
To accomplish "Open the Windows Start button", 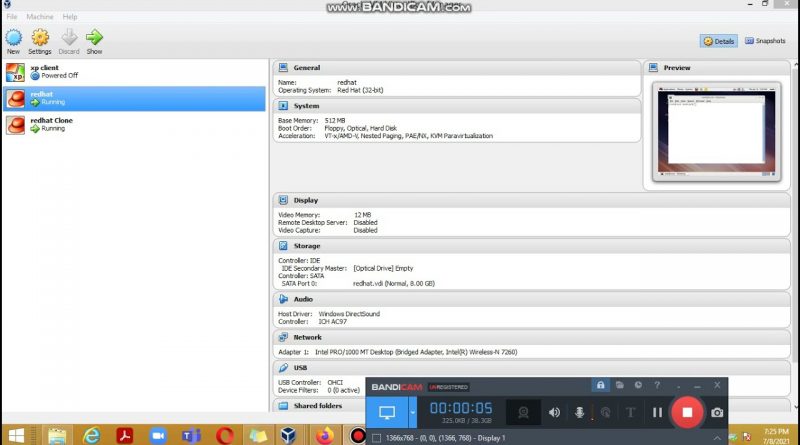I will point(16,435).
